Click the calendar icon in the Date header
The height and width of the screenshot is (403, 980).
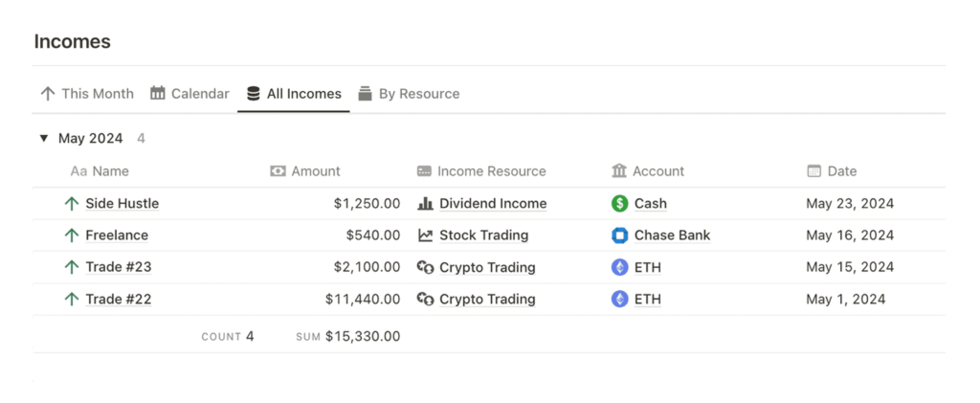[813, 171]
